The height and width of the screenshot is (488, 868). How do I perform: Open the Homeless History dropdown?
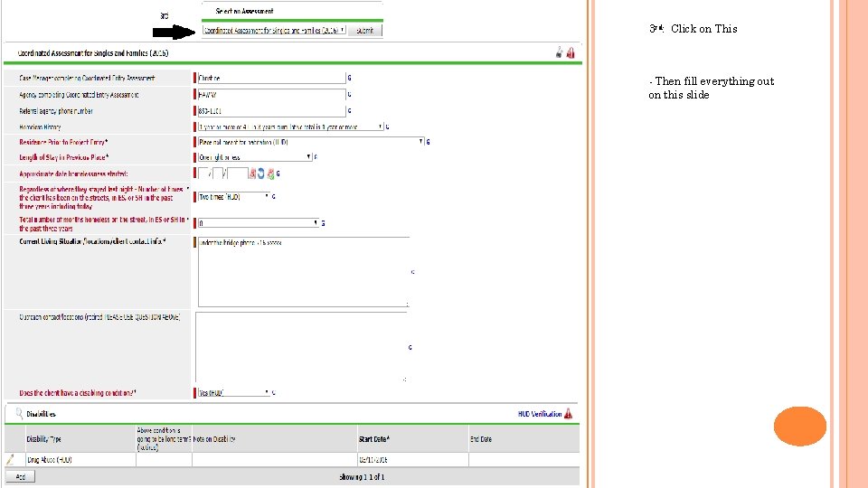tap(290, 127)
